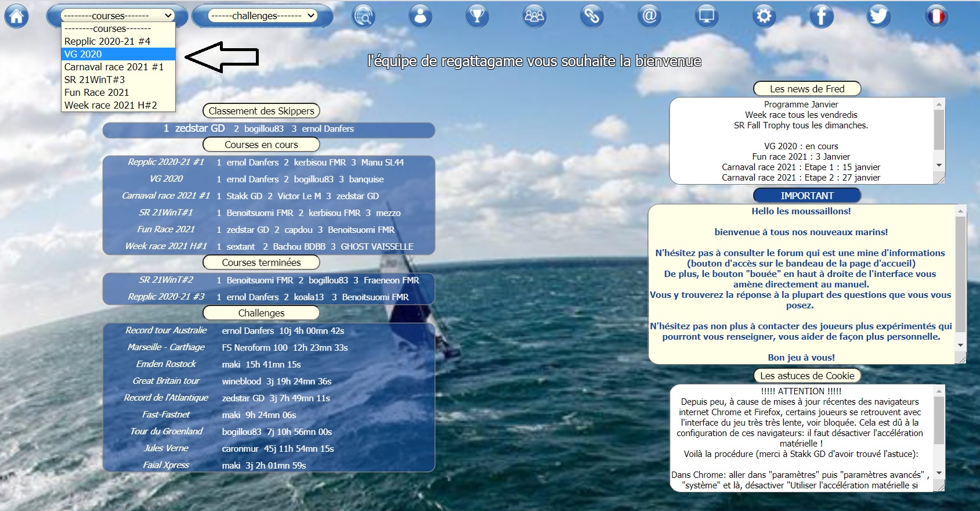
Task: Open Jules Verne challenge
Action: (x=166, y=448)
